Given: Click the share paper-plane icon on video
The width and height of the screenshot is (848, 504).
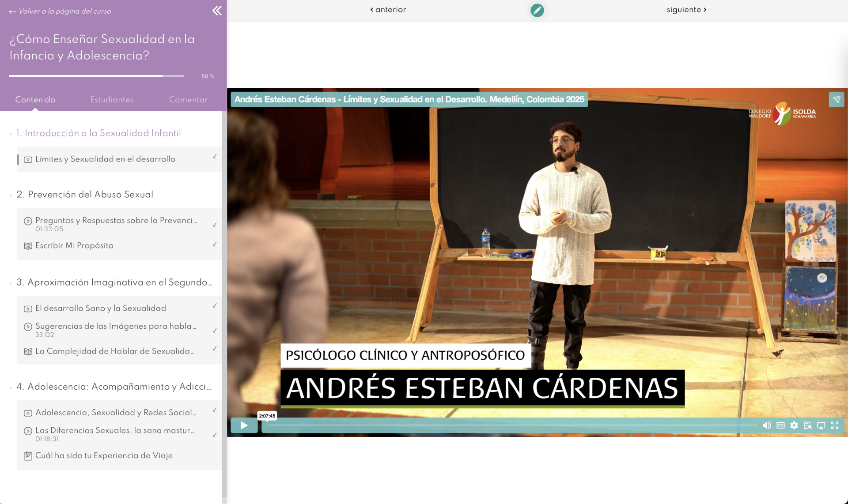Looking at the screenshot, I should coord(837,99).
